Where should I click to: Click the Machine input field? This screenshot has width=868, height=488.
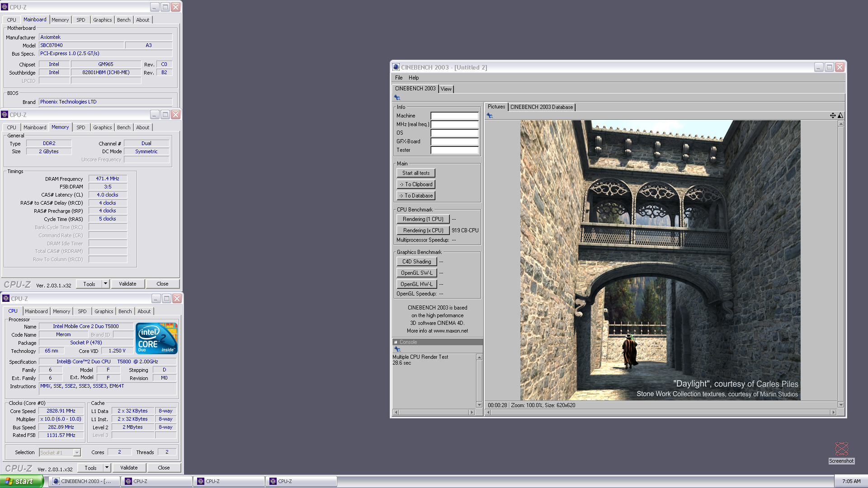454,116
